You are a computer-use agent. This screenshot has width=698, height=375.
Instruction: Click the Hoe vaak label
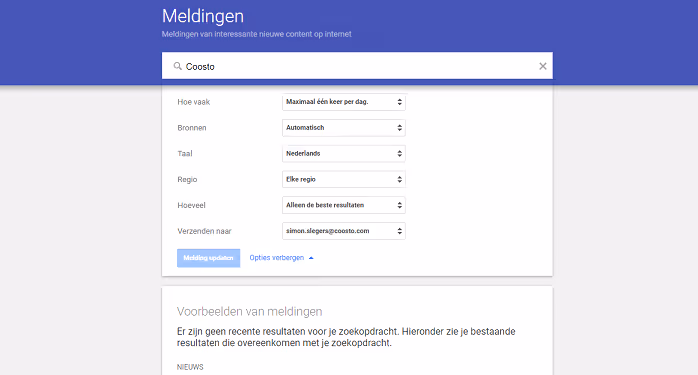pyautogui.click(x=194, y=102)
